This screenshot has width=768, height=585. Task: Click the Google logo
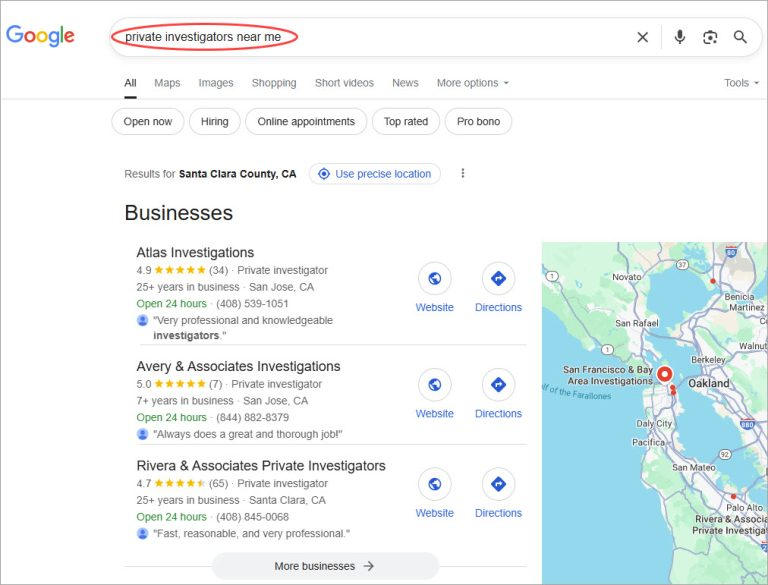tap(40, 36)
